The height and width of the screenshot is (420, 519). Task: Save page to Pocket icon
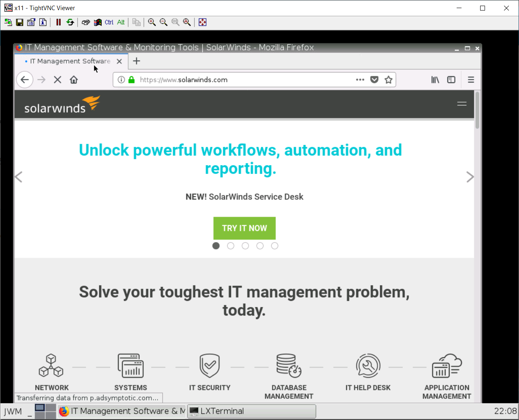click(x=374, y=80)
